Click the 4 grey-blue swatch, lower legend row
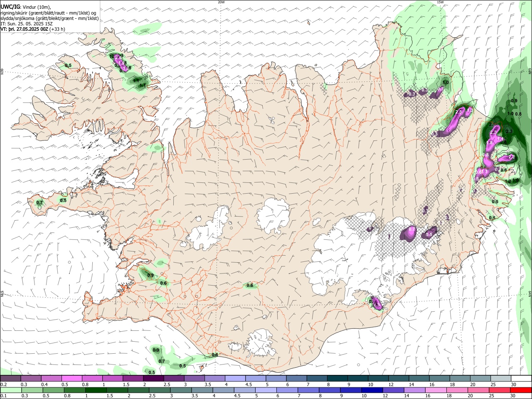The image size is (532, 399). (x=223, y=390)
